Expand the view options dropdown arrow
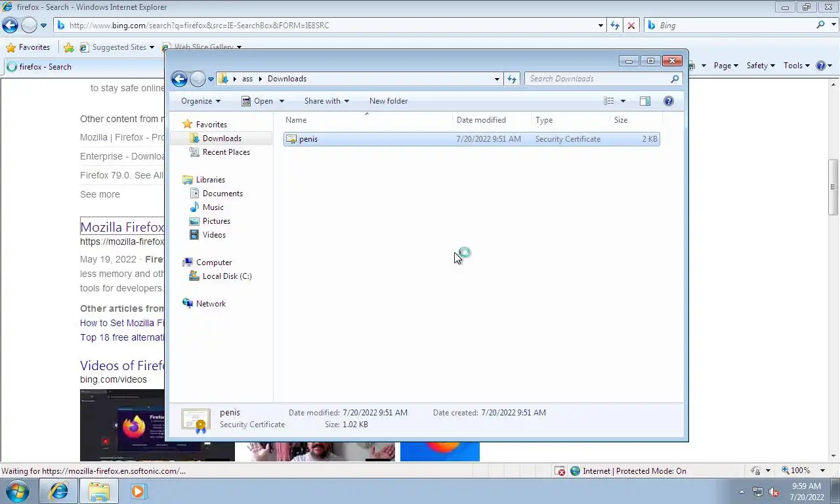Screen dimensions: 840x504 coord(623,101)
